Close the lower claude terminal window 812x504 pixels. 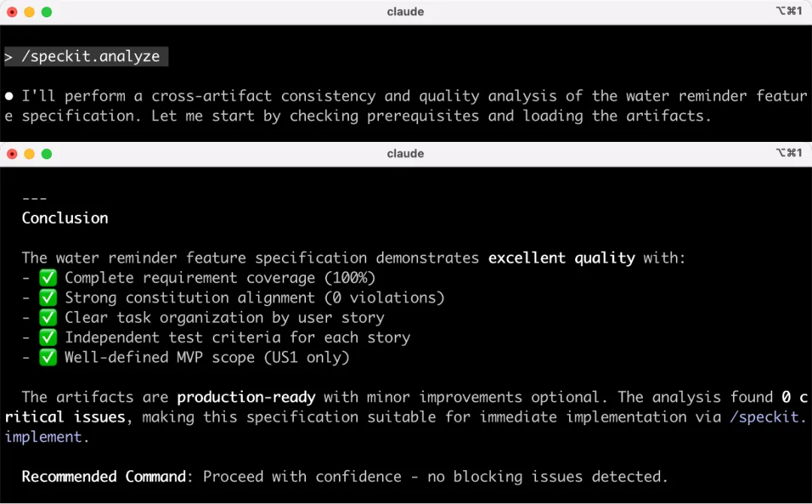click(x=12, y=154)
